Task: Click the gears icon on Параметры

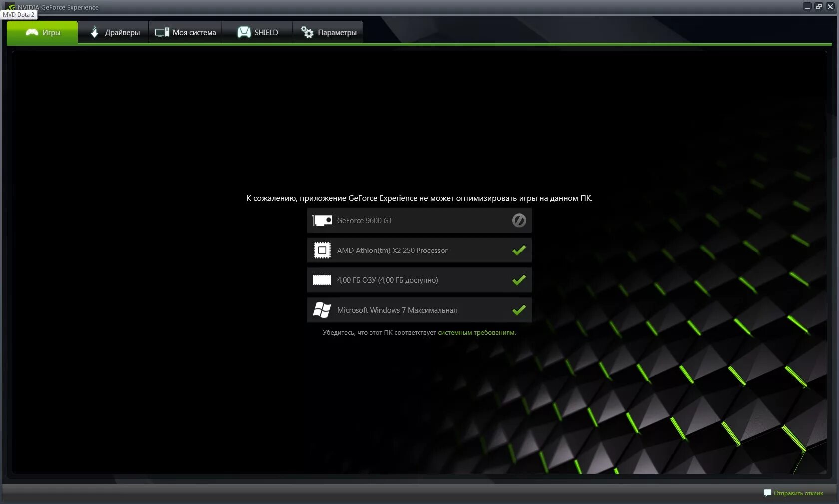Action: click(x=307, y=32)
